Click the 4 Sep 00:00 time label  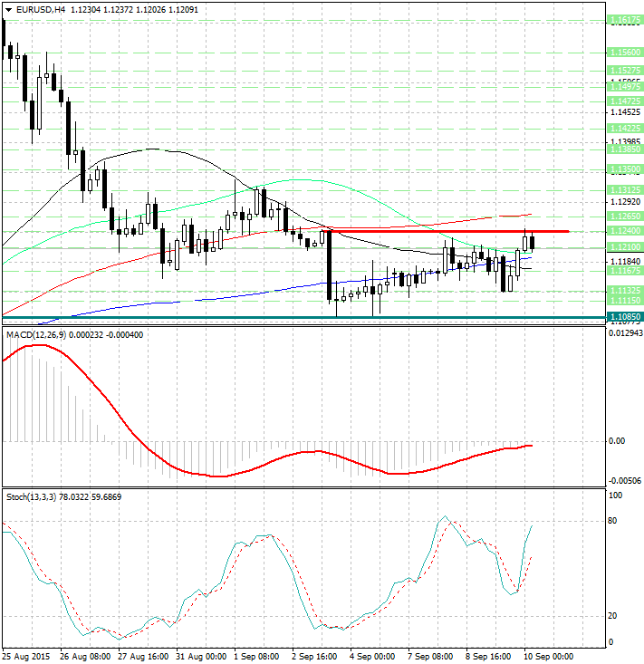pyautogui.click(x=372, y=657)
